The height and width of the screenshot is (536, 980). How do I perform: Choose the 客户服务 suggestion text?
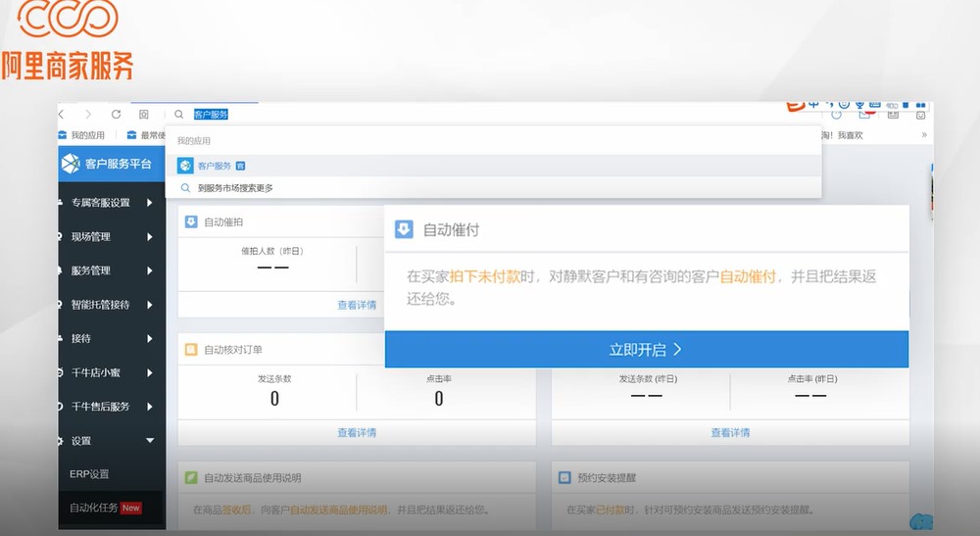tap(215, 167)
